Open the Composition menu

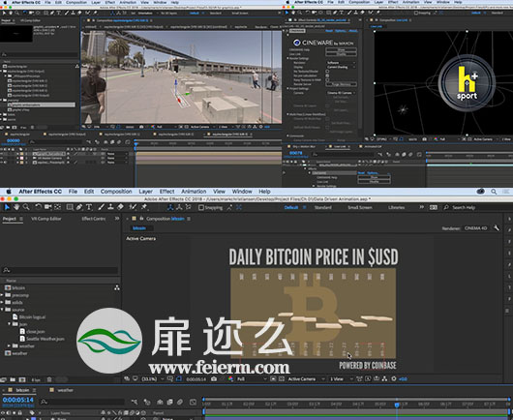tap(116, 192)
